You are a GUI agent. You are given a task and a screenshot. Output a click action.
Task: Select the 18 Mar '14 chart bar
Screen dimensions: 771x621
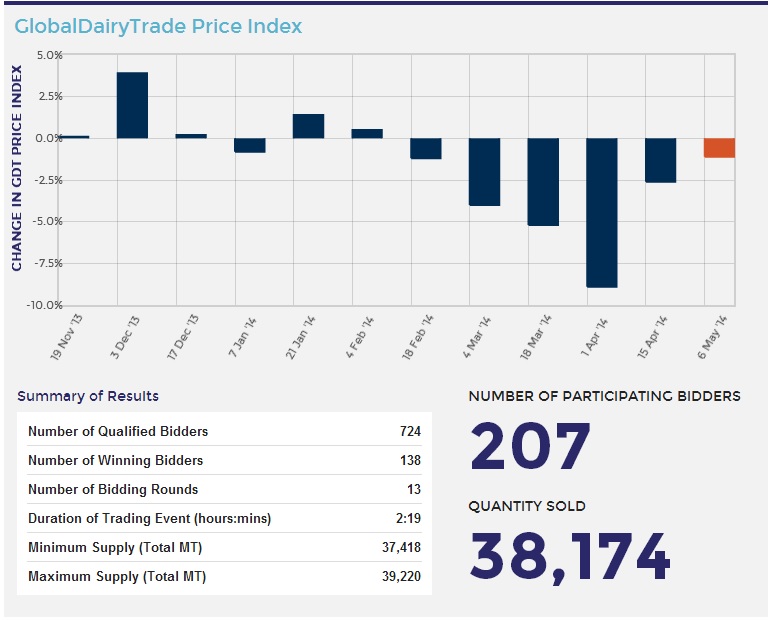[543, 181]
